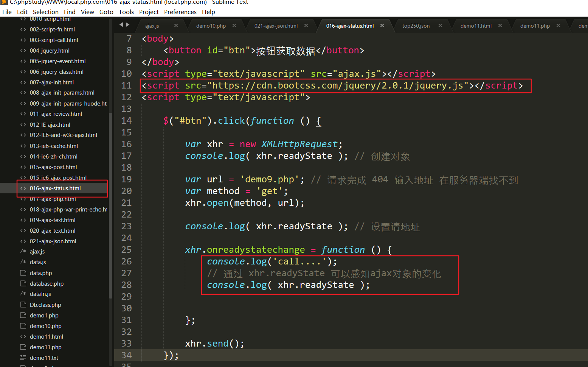Screen dimensions: 588x367
Task: Click the tab history back arrow
Action: [121, 25]
